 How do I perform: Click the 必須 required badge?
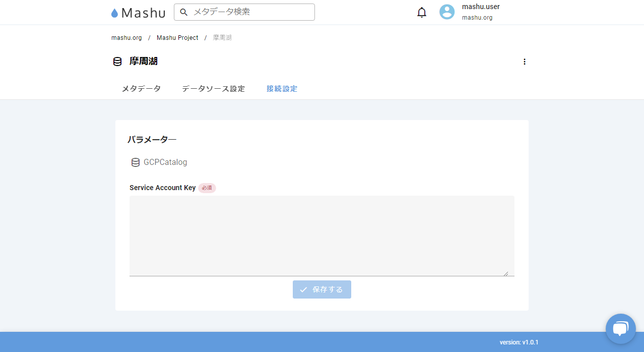tap(207, 188)
